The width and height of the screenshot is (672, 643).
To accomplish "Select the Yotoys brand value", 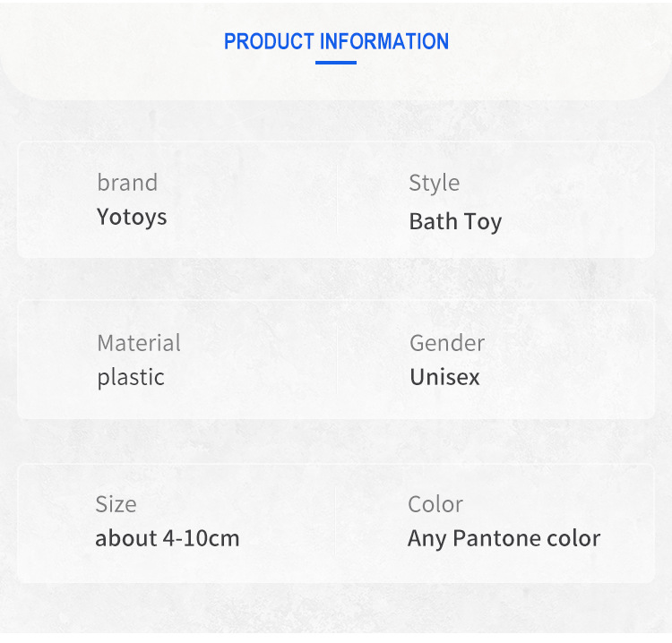I will tap(132, 217).
